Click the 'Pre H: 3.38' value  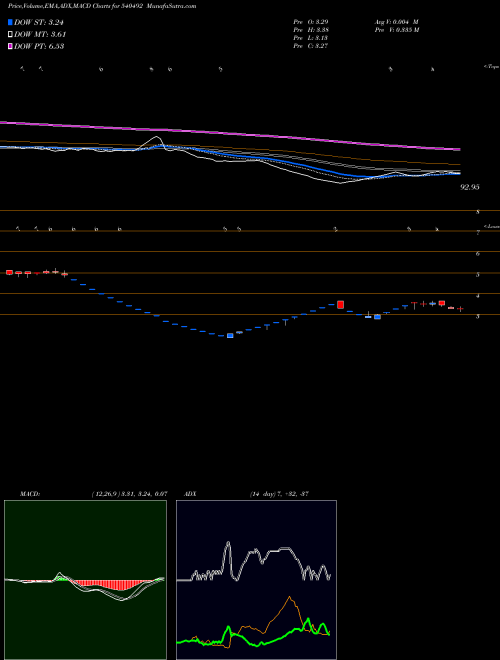click(311, 30)
